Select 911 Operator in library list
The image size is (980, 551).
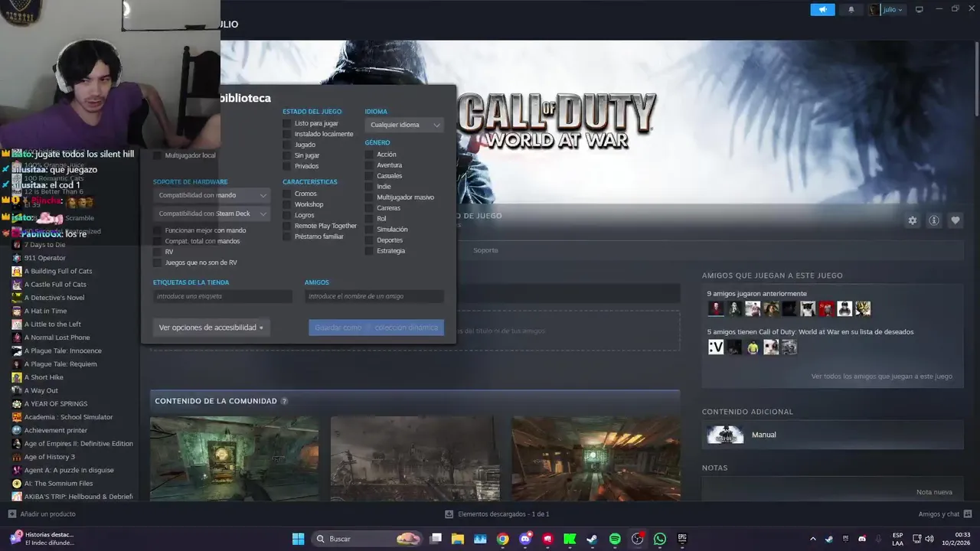[45, 258]
